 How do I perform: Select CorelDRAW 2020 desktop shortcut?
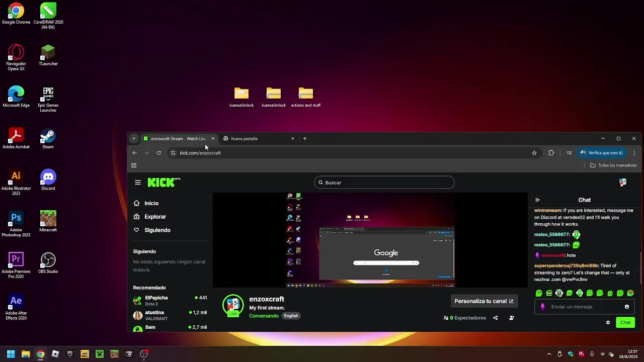tap(48, 16)
